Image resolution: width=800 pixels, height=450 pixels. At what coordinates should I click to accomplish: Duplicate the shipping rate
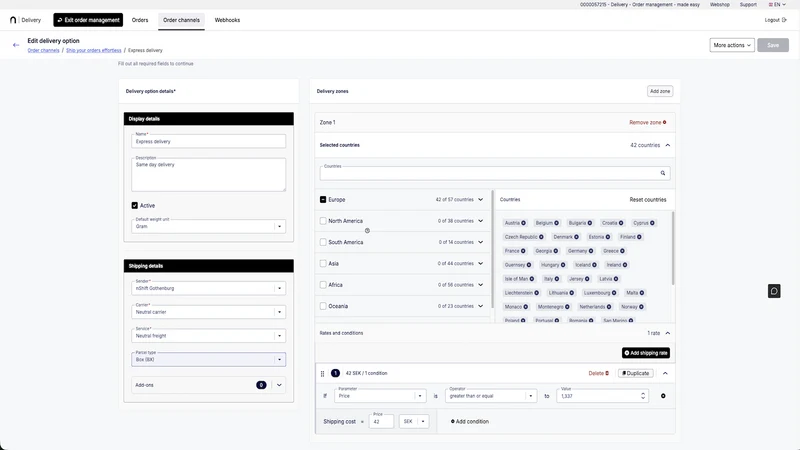(636, 373)
